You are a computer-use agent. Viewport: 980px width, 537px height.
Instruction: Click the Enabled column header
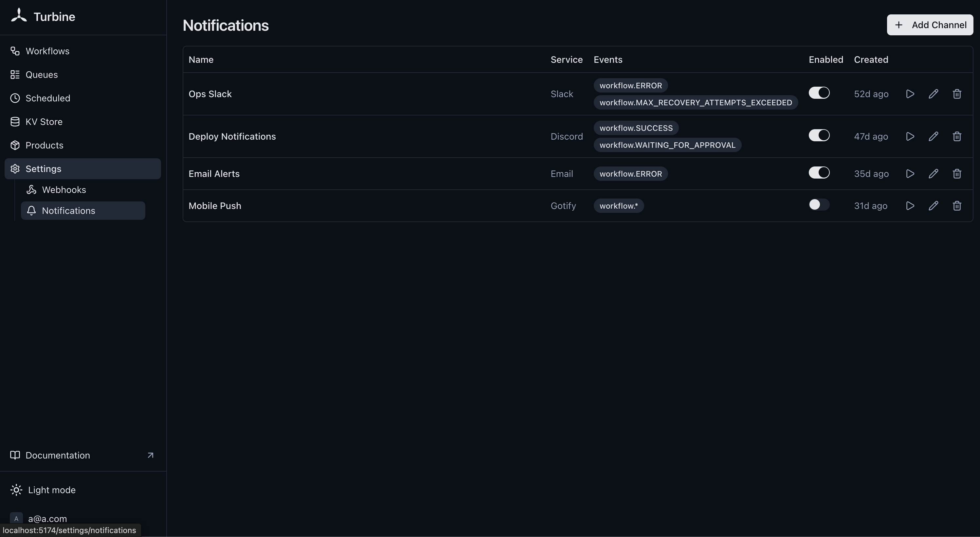pyautogui.click(x=826, y=60)
